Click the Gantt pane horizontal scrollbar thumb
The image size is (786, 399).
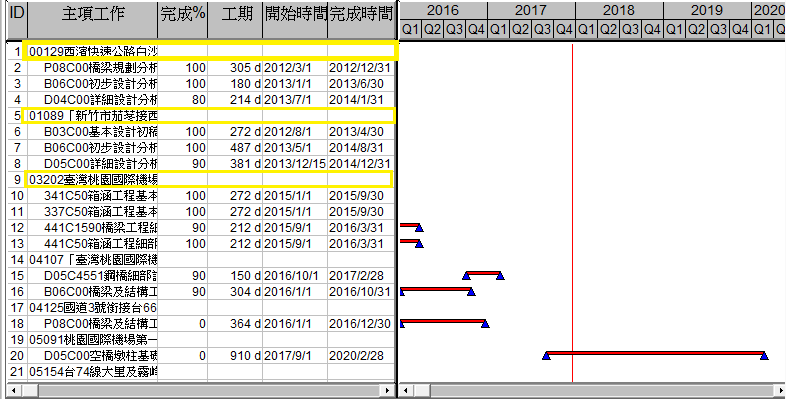tap(422, 390)
